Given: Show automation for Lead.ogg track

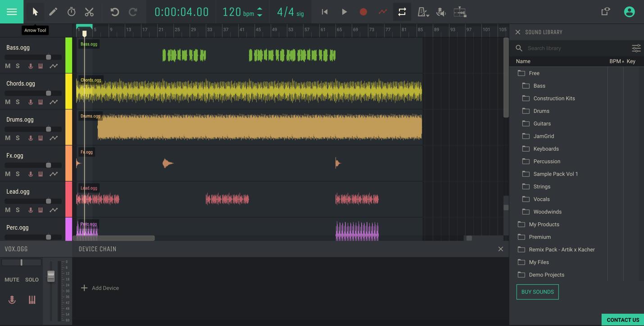Looking at the screenshot, I should coord(54,210).
